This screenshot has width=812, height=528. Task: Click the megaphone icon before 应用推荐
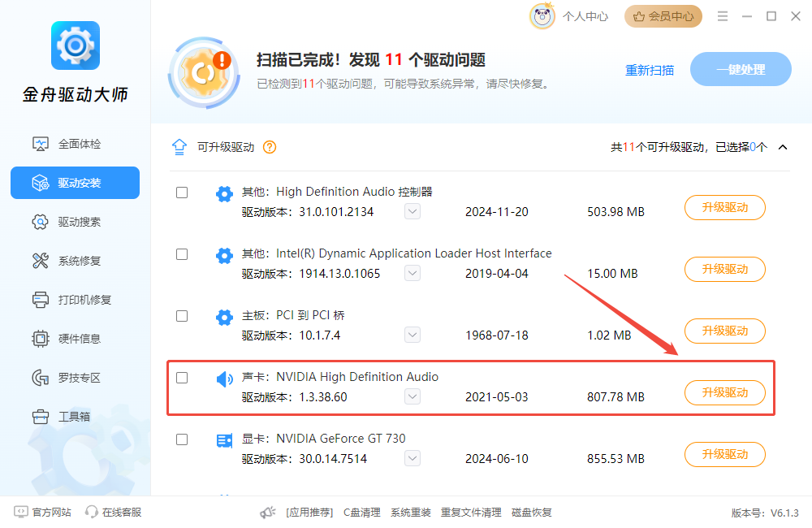point(268,513)
